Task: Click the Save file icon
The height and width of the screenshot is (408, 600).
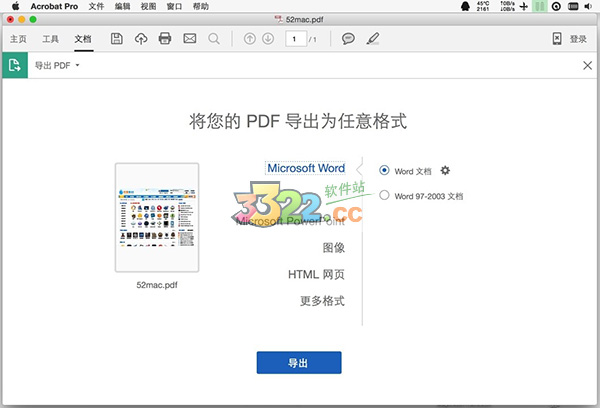Action: point(117,39)
